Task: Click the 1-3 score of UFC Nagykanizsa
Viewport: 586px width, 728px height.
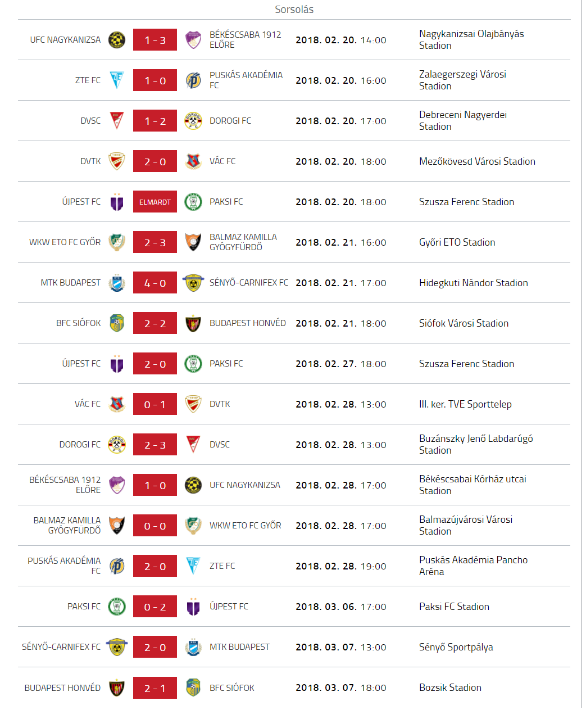Action: tap(155, 40)
